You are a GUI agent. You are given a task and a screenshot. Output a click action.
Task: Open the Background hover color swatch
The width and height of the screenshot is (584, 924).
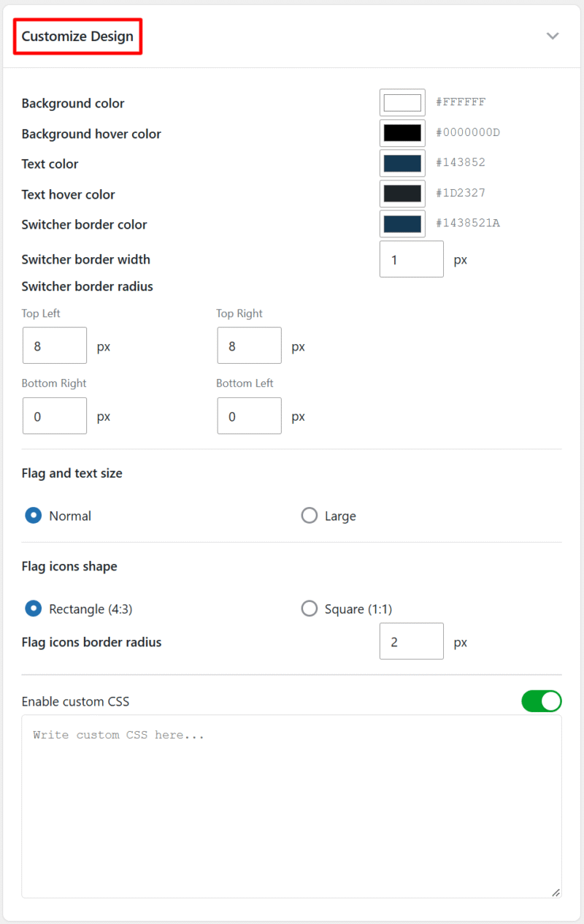click(x=402, y=133)
